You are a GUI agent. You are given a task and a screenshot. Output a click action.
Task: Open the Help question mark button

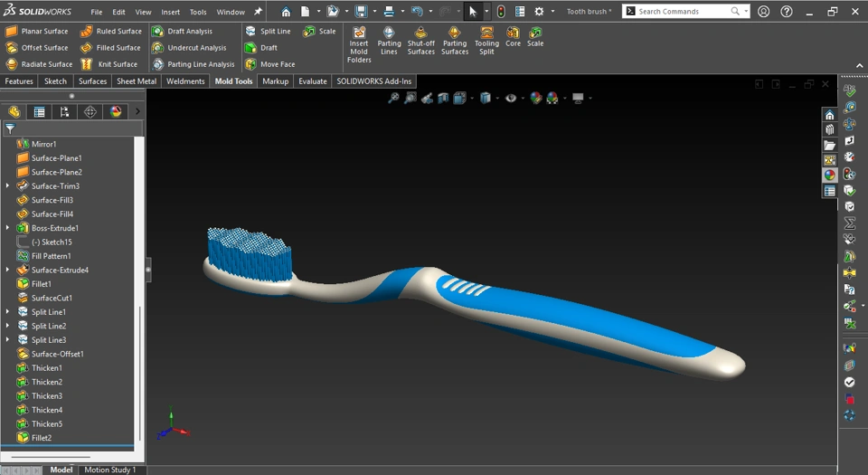point(786,11)
